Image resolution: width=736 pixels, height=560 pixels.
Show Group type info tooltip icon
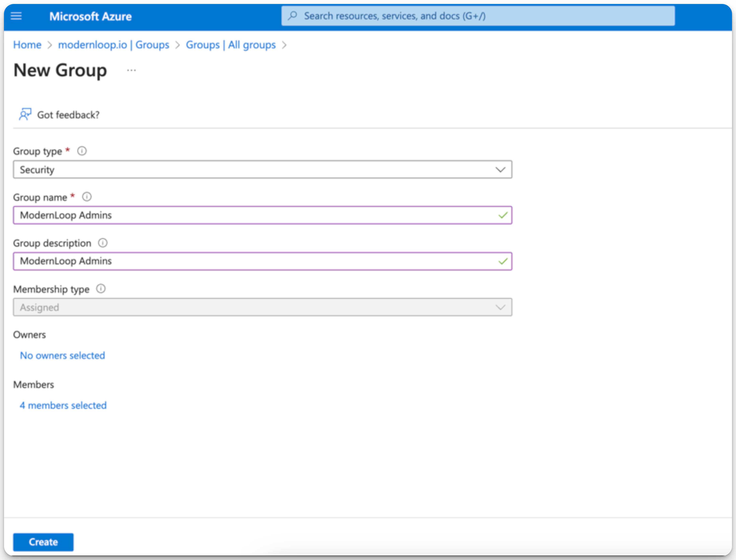click(82, 151)
